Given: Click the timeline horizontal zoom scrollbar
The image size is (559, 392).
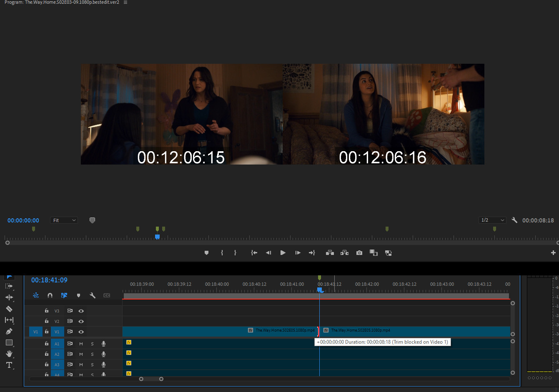Looking at the screenshot, I should click(151, 379).
